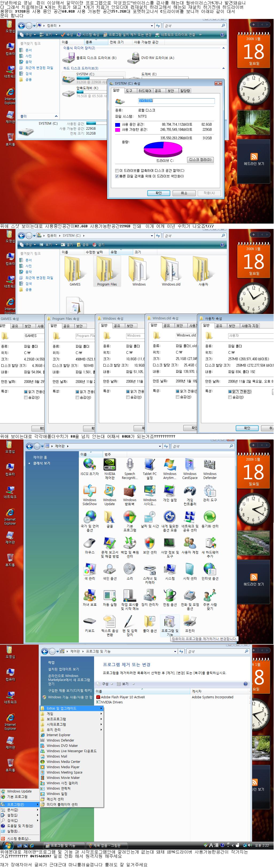Screen dimensions: 275x868
Task: Click the 디스크 정리(D) button
Action: (201, 160)
